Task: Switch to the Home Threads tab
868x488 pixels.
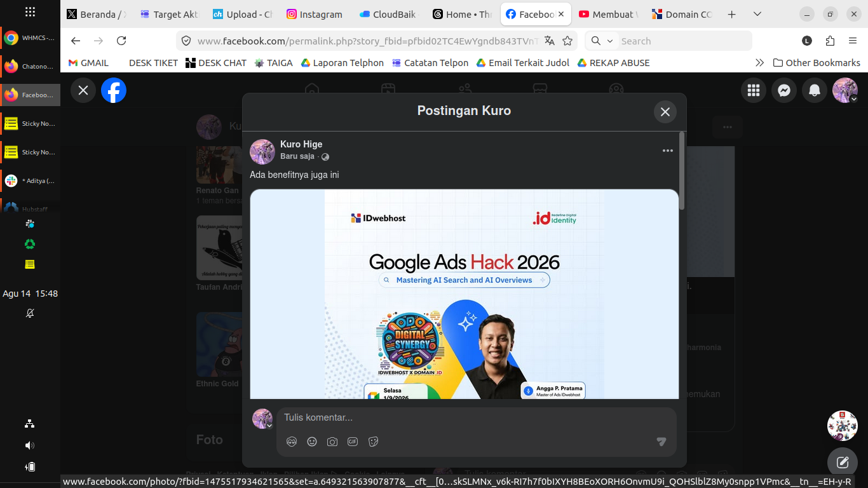Action: 462,14
